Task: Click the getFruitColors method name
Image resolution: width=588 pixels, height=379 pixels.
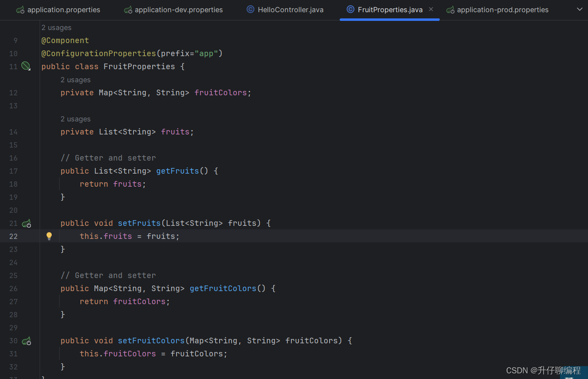Action: pyautogui.click(x=223, y=288)
